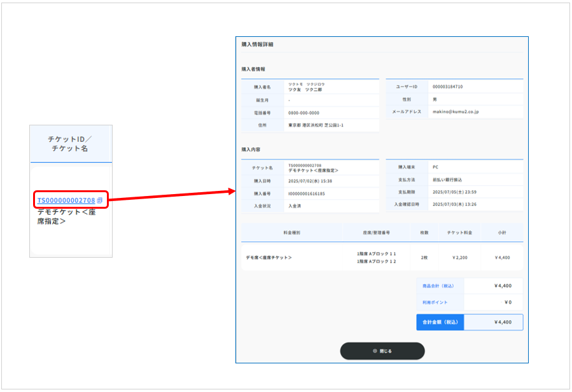
Task: Click the 商品合計（税込） label
Action: click(x=439, y=286)
